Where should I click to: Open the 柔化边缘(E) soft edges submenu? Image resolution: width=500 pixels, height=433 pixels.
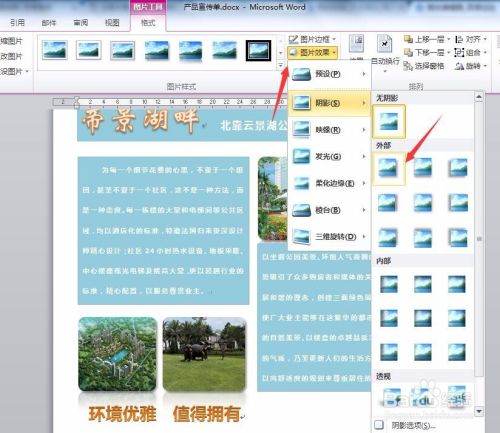coord(329,183)
